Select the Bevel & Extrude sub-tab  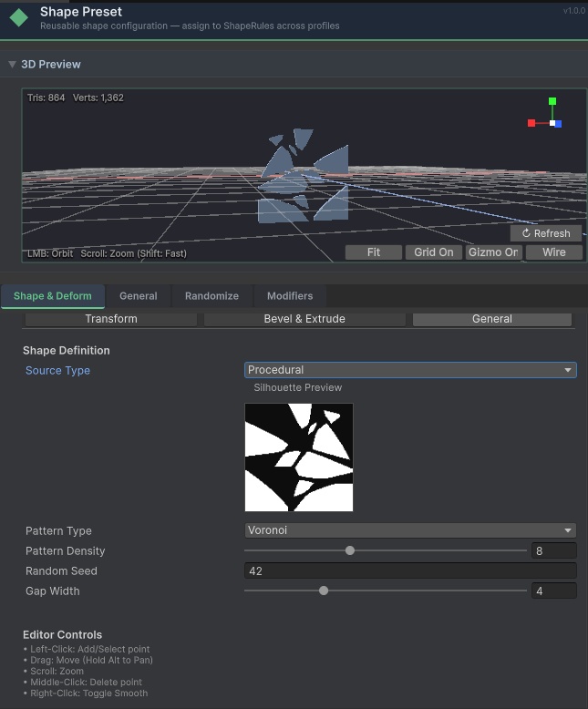(x=304, y=319)
